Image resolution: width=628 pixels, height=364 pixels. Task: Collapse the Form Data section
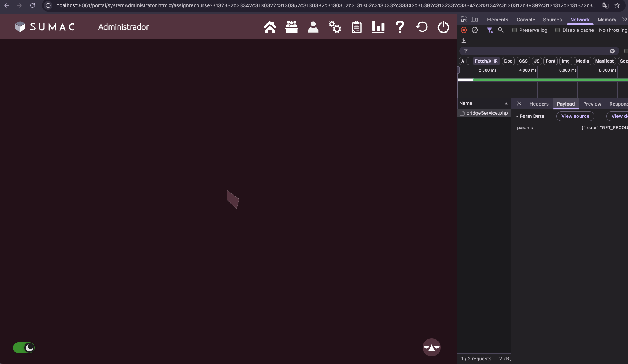pyautogui.click(x=517, y=116)
